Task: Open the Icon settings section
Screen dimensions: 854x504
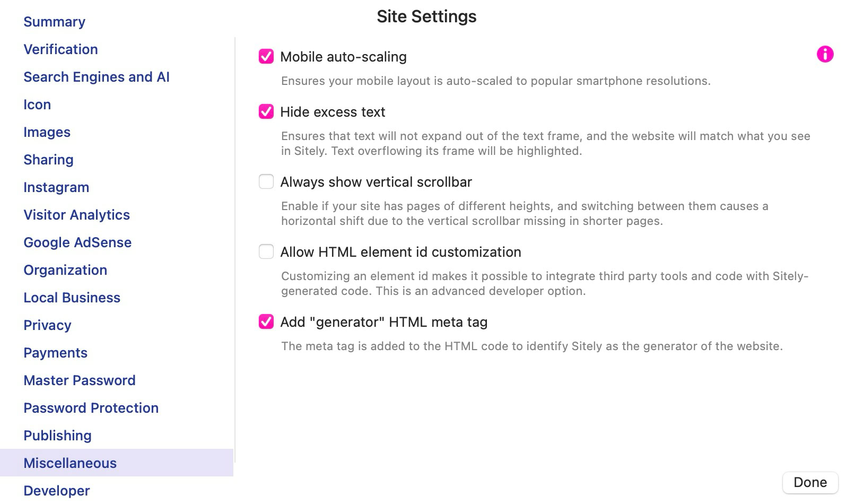Action: click(37, 105)
